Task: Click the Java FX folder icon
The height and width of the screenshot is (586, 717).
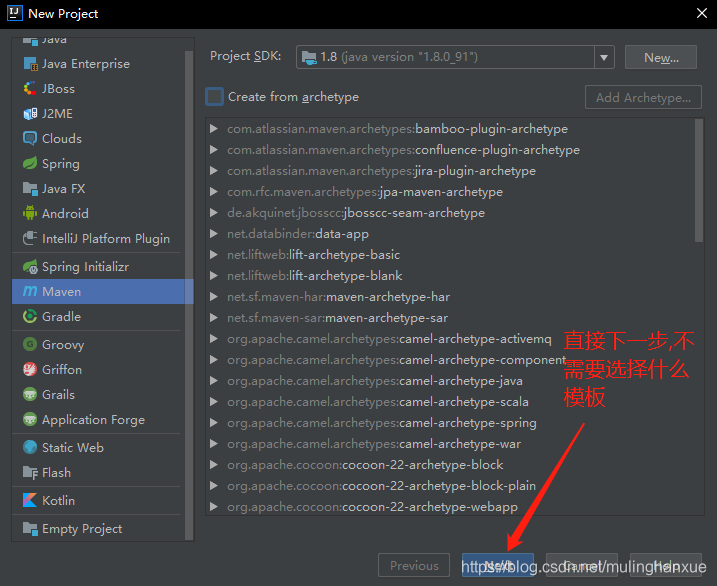Action: coord(30,188)
